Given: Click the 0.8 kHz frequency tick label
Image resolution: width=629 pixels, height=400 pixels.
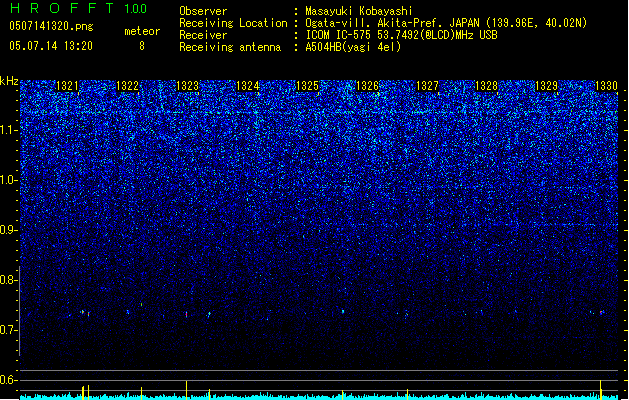Looking at the screenshot, I should click(x=9, y=280).
